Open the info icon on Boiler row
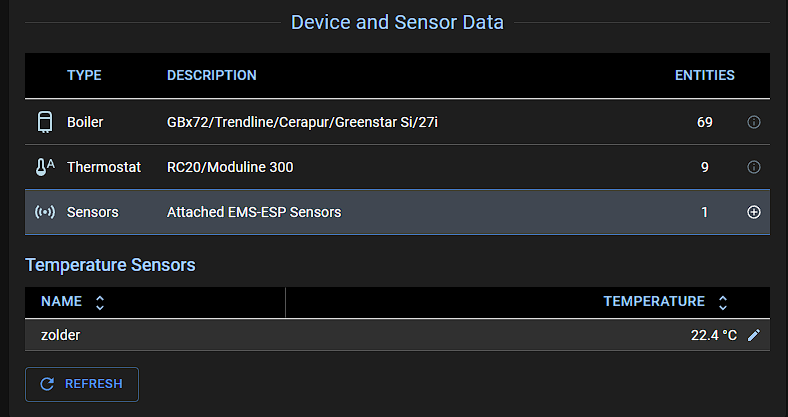This screenshot has height=417, width=788. tap(754, 122)
